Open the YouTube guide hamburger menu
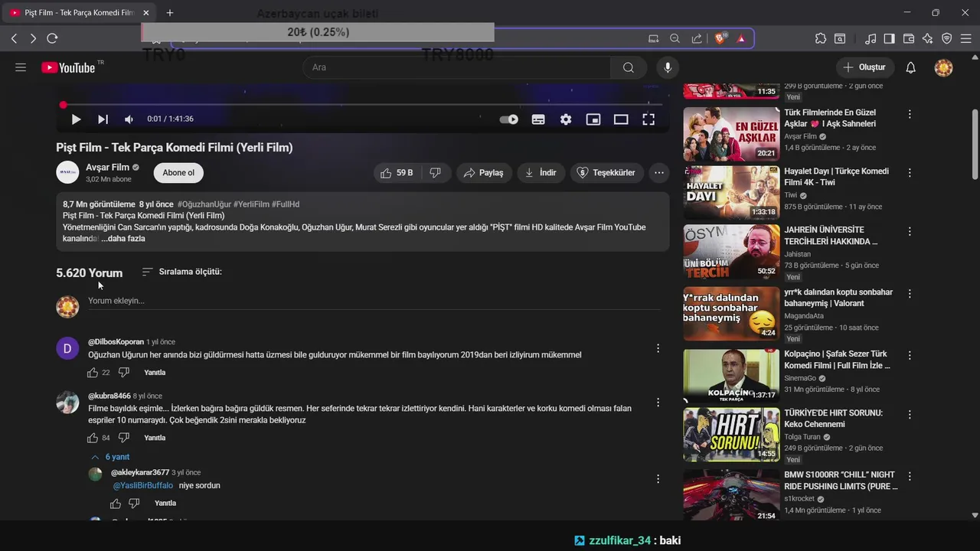This screenshot has height=551, width=980. 21,67
